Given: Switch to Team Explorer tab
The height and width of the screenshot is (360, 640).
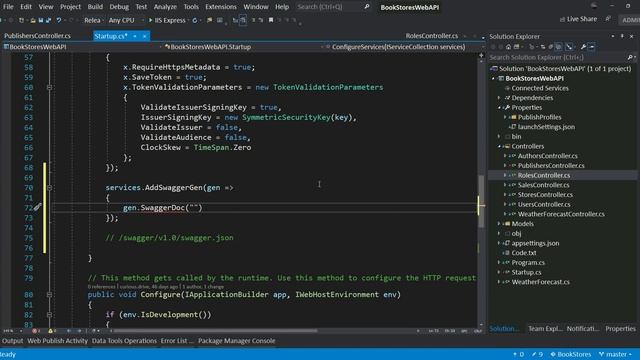Looking at the screenshot, I should point(545,329).
